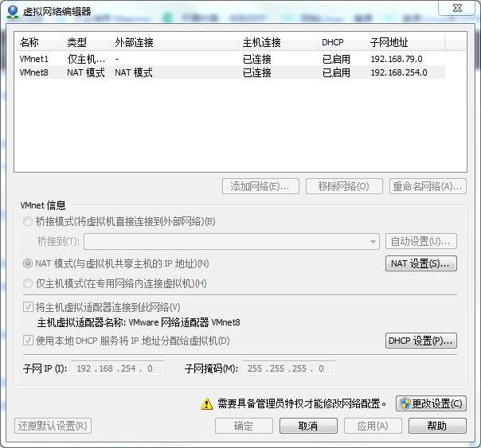Click the shield icon on 更改设置 button
This screenshot has width=481, height=448.
coord(405,403)
